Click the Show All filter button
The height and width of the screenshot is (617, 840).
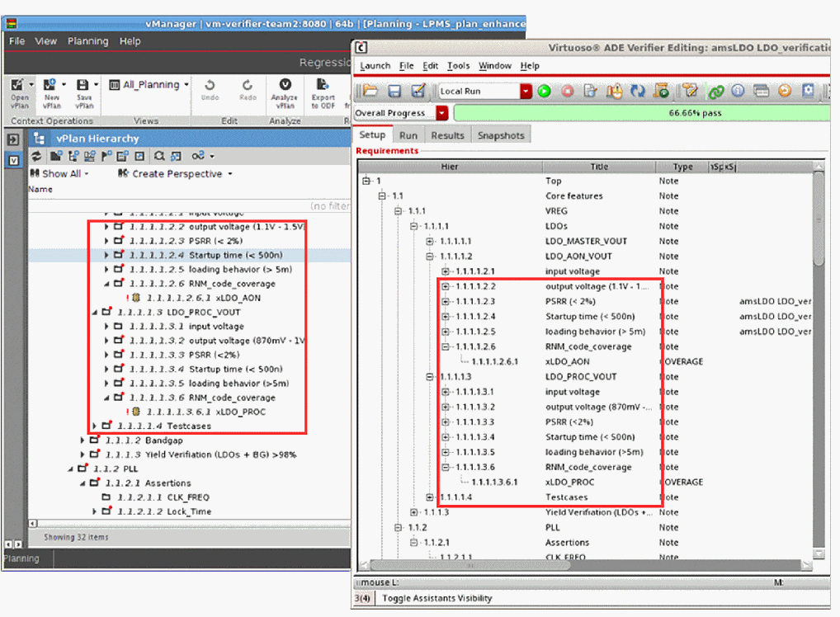coord(58,174)
